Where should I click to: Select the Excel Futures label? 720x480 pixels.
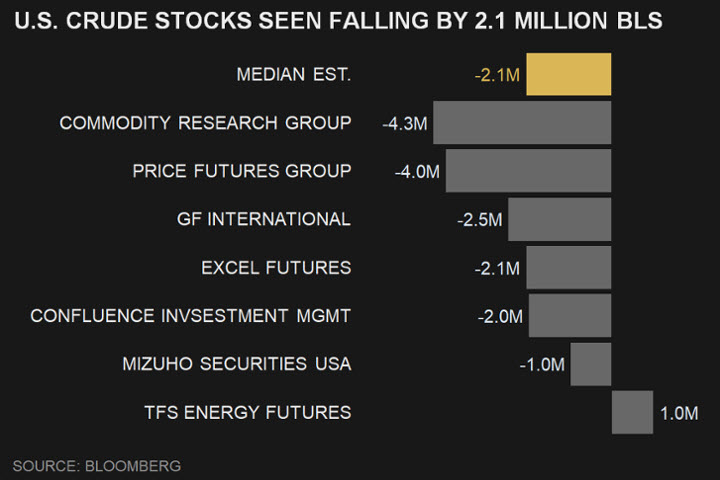[276, 267]
